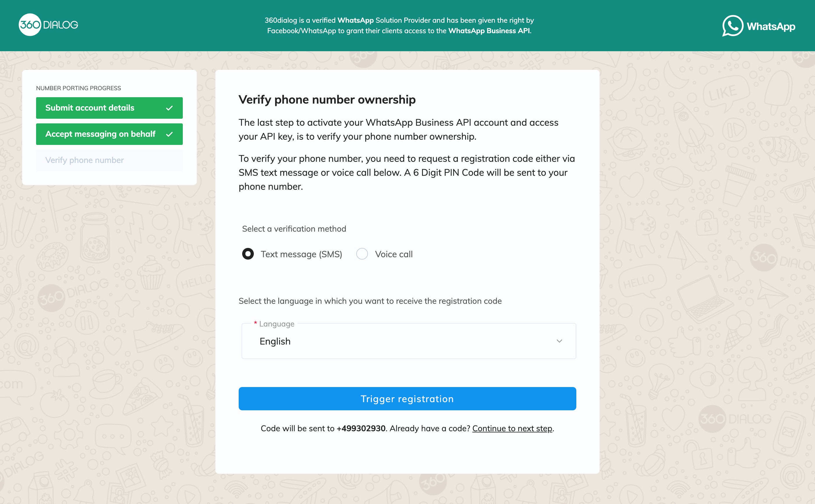815x504 pixels.
Task: Open the Language dropdown
Action: click(x=408, y=341)
